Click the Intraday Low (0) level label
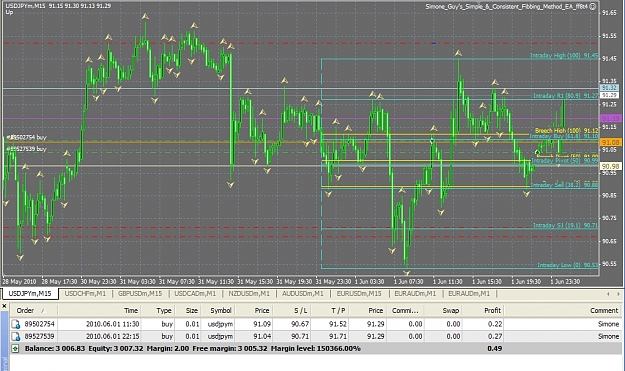 pos(567,265)
